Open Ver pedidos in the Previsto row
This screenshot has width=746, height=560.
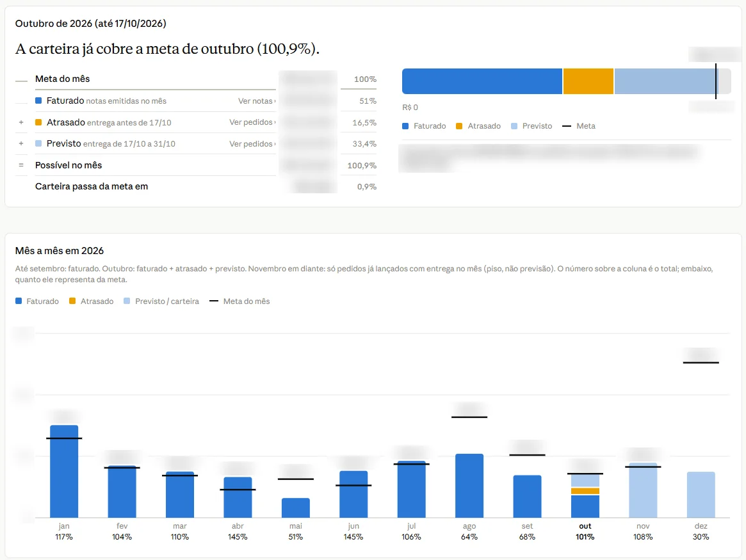tap(253, 143)
